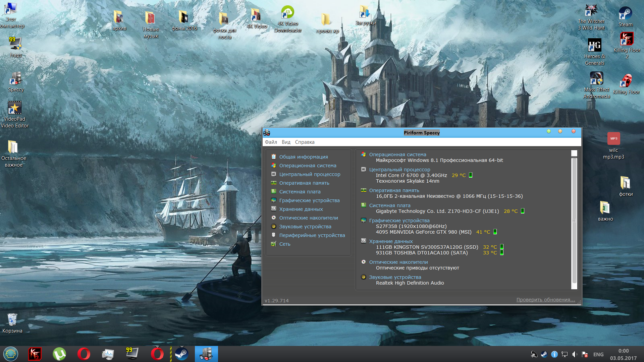Viewport: 644px width, 362px height.
Task: Select the wilc mp3.mp3 file
Action: pyautogui.click(x=613, y=146)
